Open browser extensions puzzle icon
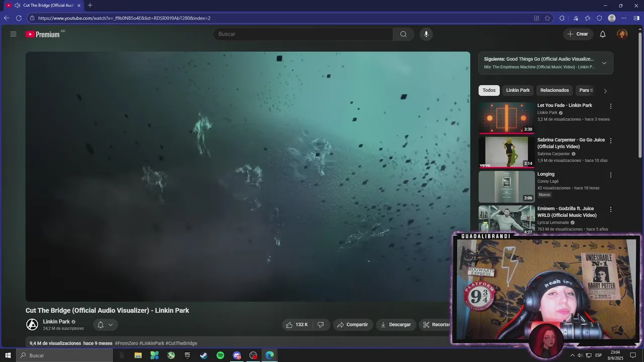This screenshot has height=362, width=644. point(562,18)
